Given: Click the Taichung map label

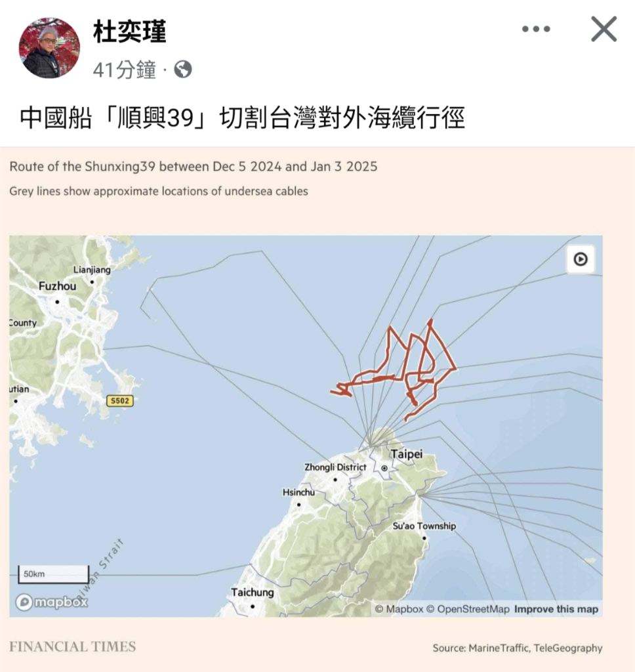Looking at the screenshot, I should [253, 593].
